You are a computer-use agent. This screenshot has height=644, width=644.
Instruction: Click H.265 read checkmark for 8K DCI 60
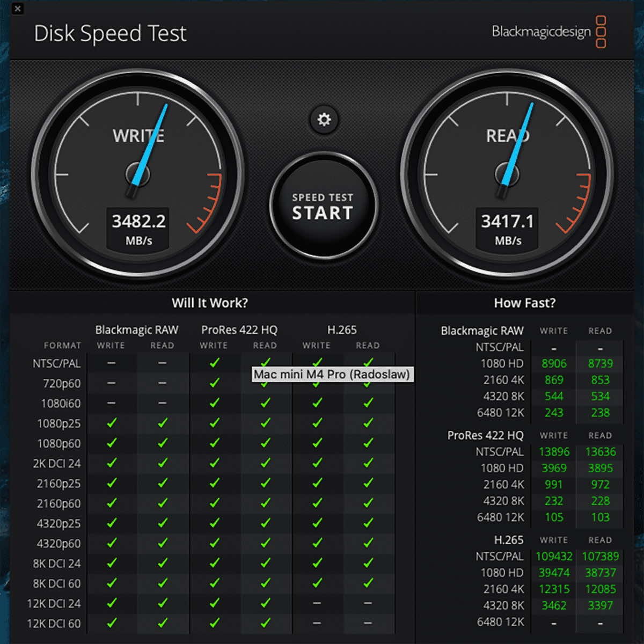pyautogui.click(x=368, y=583)
